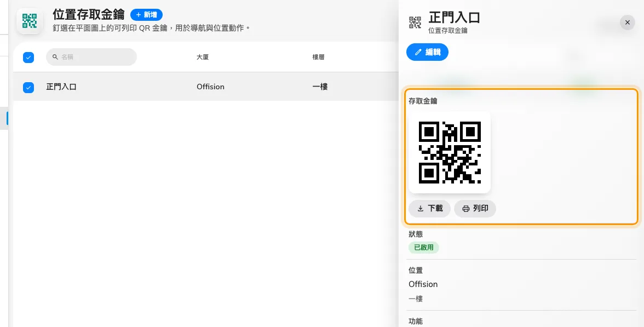Click the QR icon beside 正門入口 panel title
The image size is (644, 327).
[x=415, y=22]
